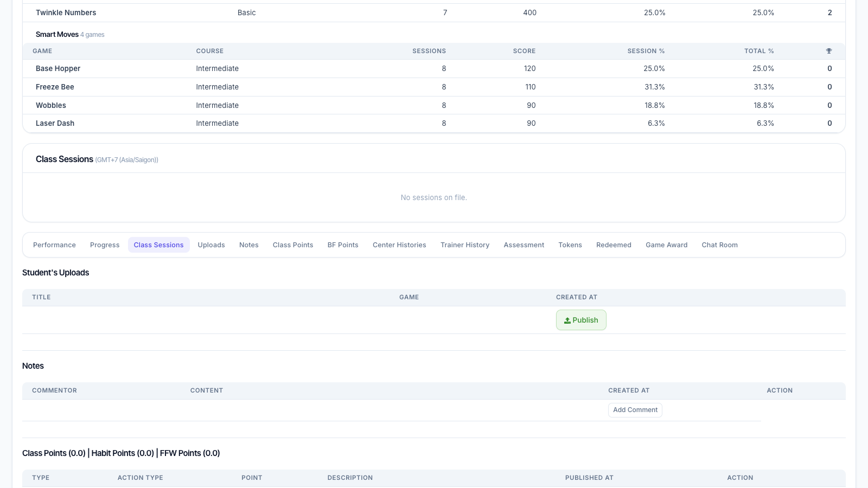Click the Twinkle Numbers game name

pos(66,12)
